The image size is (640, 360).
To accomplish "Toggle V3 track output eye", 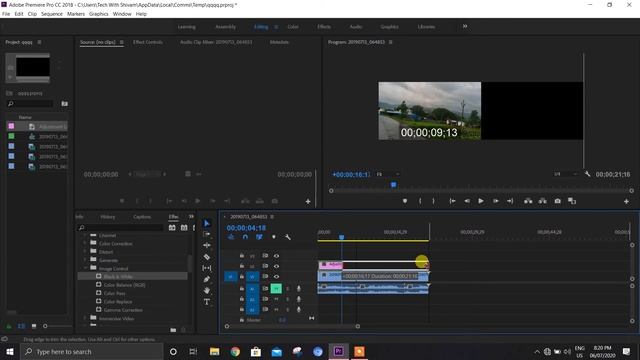I will [x=276, y=256].
